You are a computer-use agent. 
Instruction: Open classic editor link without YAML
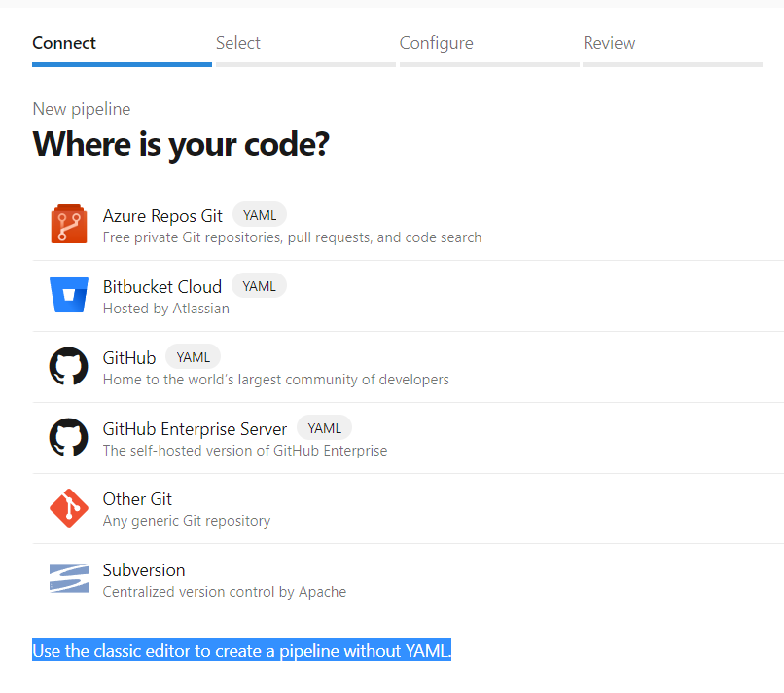(x=241, y=650)
